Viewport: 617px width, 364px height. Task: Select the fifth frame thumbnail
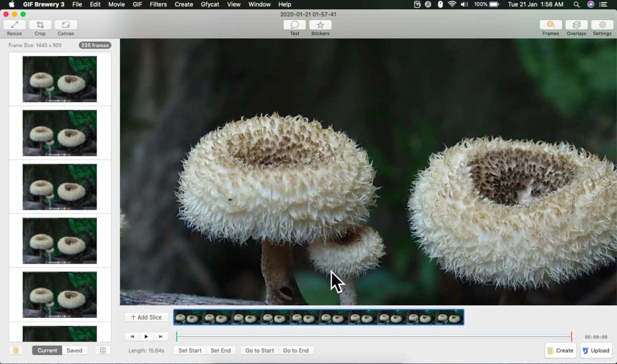pyautogui.click(x=60, y=295)
